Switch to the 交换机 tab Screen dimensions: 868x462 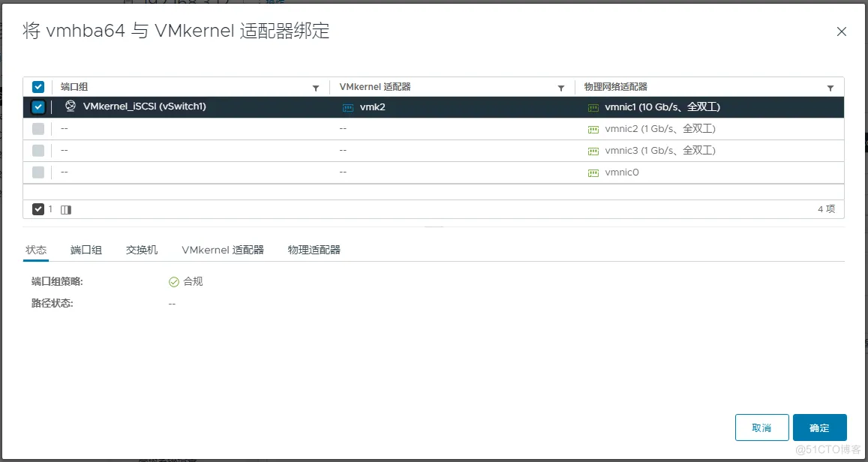tap(142, 250)
